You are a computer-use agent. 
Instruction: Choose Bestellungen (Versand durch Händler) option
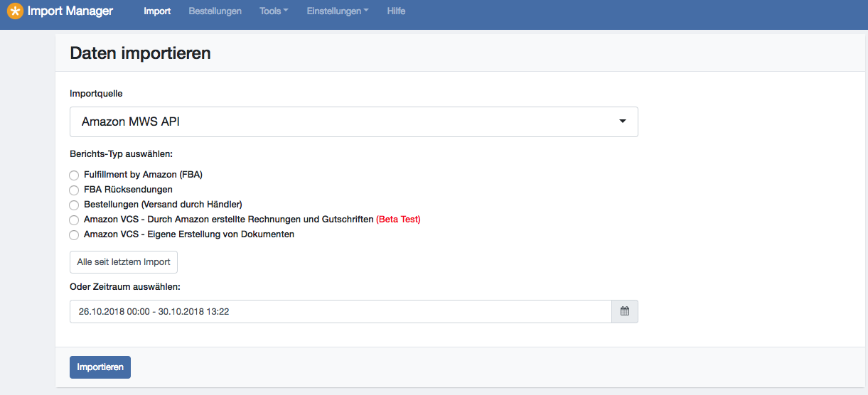pos(74,205)
